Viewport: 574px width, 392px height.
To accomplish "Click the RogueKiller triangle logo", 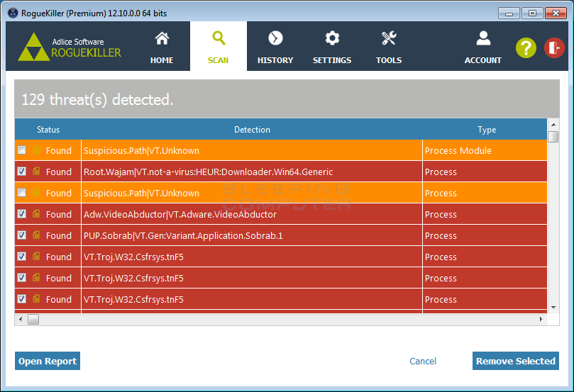I will 34,47.
